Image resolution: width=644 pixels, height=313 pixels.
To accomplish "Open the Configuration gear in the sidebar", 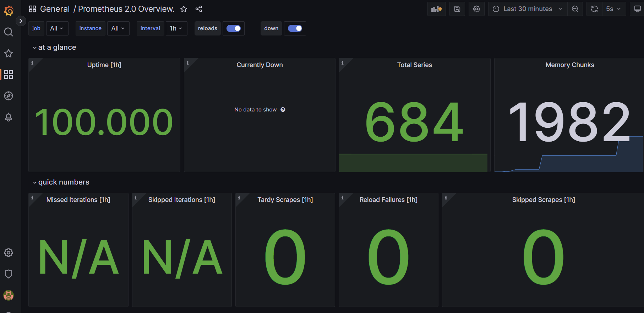I will click(x=9, y=253).
